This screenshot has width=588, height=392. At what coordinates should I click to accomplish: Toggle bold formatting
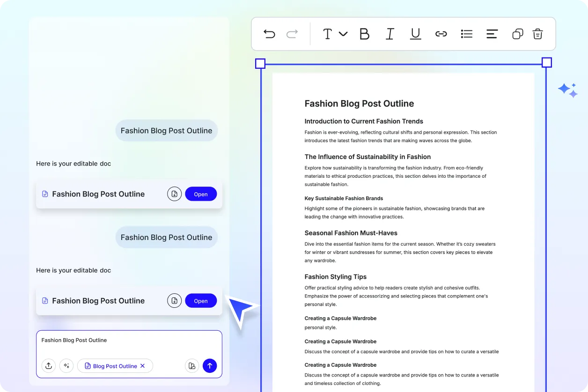coord(364,34)
